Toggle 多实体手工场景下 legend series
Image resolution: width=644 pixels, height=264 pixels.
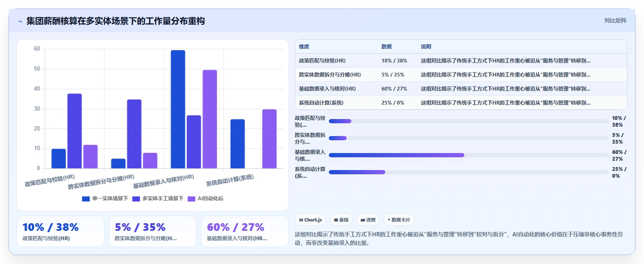pos(158,199)
